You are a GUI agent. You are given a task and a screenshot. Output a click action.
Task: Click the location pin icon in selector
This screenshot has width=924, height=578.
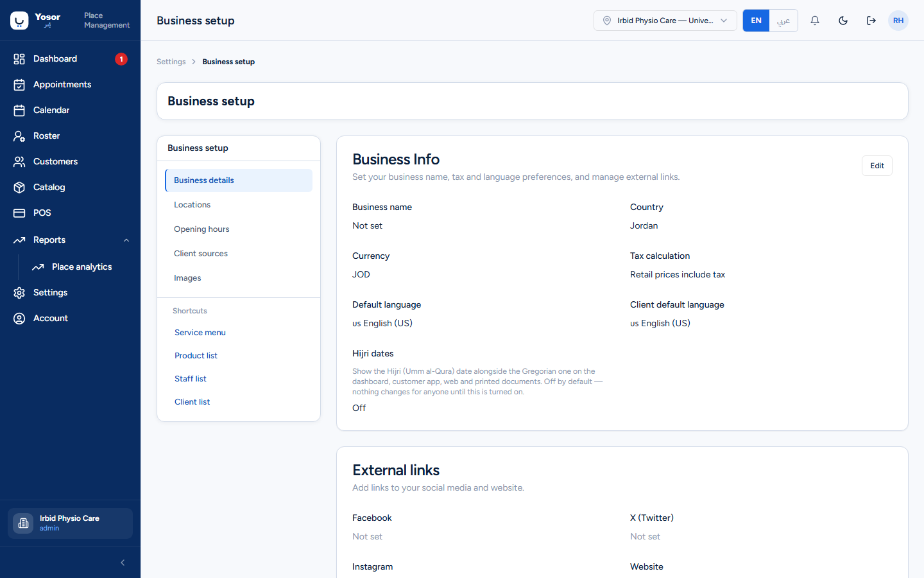point(607,21)
